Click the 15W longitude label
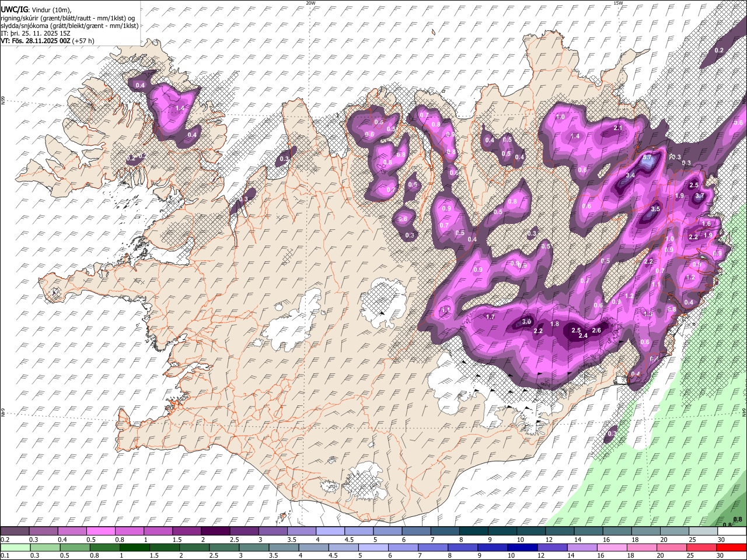 coord(618,3)
